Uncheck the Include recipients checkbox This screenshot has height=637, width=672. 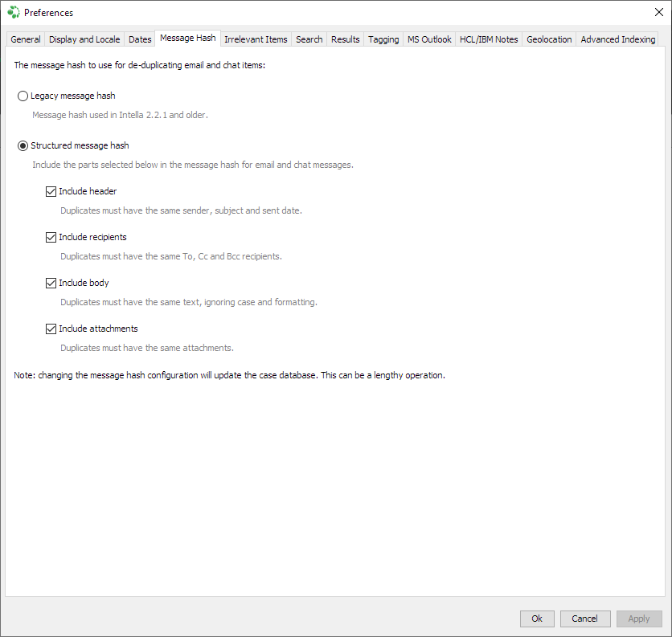(51, 237)
